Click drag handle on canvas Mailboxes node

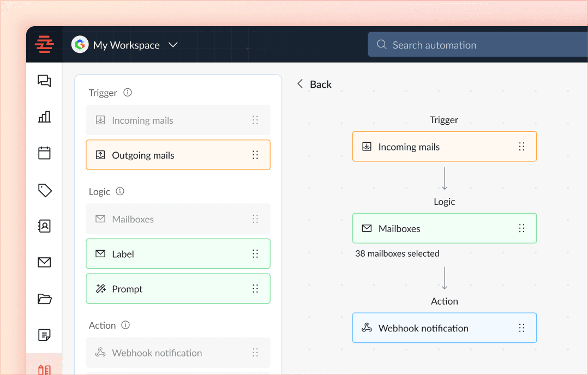pos(521,228)
